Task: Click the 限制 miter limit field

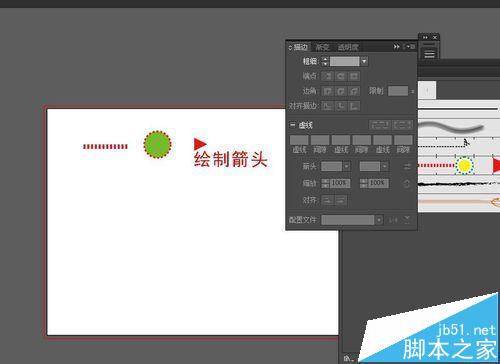Action: pyautogui.click(x=398, y=91)
